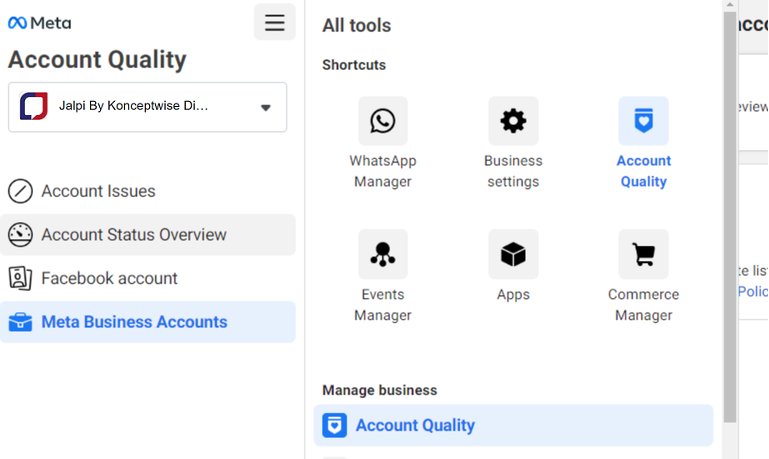Image resolution: width=769 pixels, height=459 pixels.
Task: Click the All tools heading
Action: (357, 26)
